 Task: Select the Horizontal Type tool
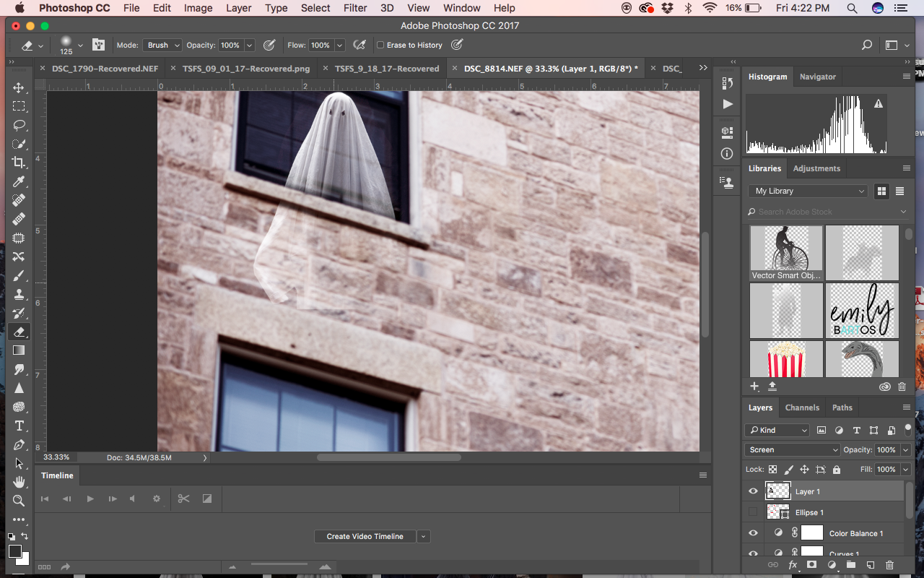[x=19, y=426]
